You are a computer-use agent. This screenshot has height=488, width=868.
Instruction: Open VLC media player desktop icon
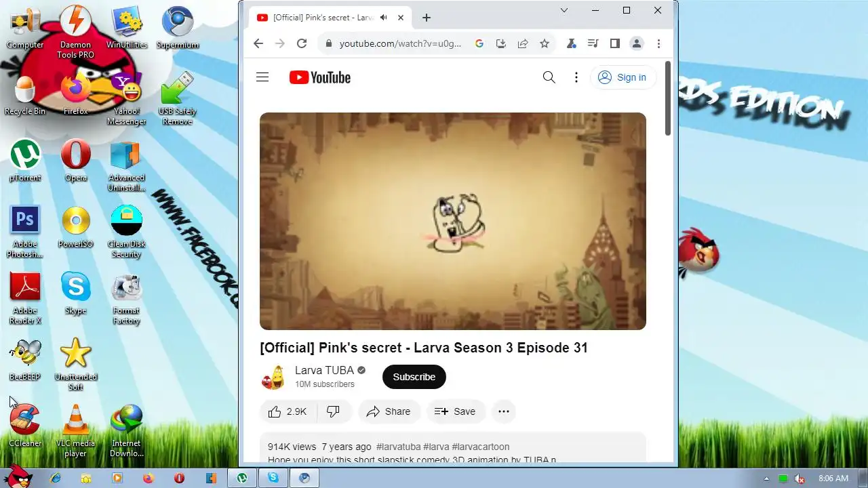click(76, 432)
